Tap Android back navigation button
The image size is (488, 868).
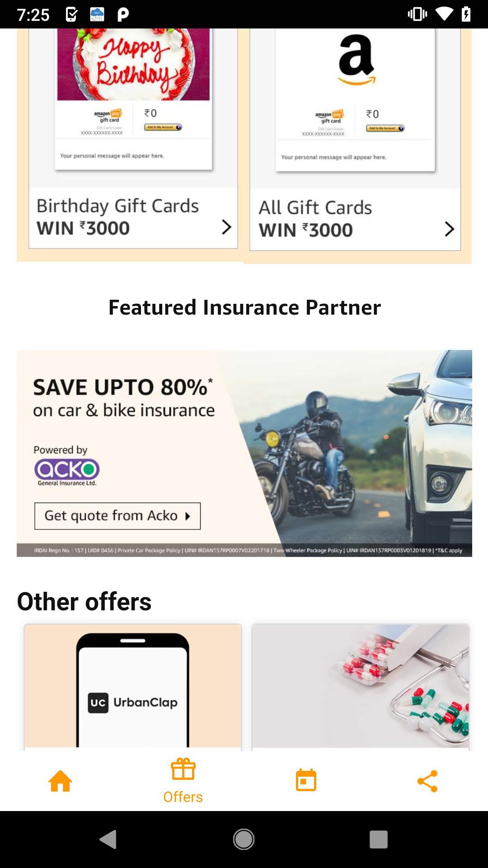click(108, 840)
